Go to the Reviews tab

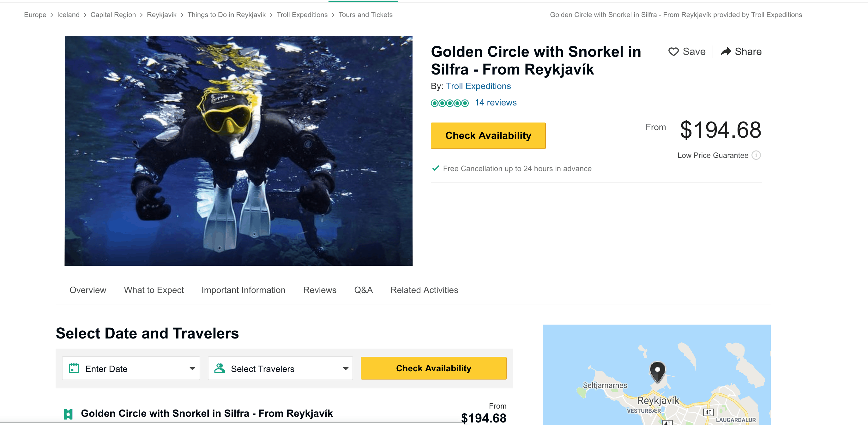319,290
